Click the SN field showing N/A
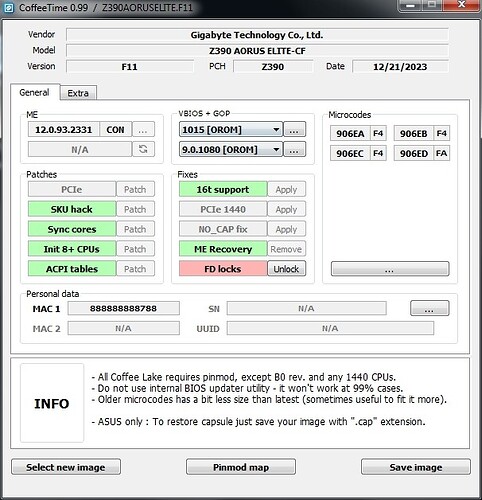 tap(306, 308)
